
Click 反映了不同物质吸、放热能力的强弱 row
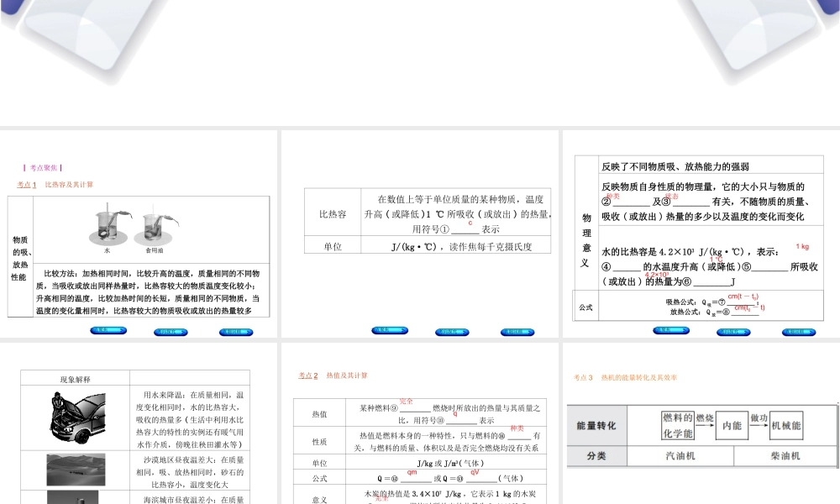click(x=711, y=166)
